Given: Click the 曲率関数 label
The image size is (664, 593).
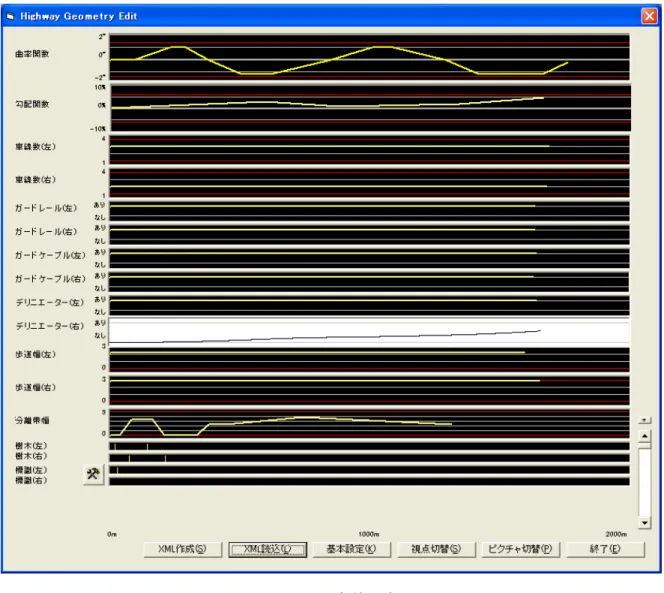Looking at the screenshot, I should pyautogui.click(x=32, y=54).
